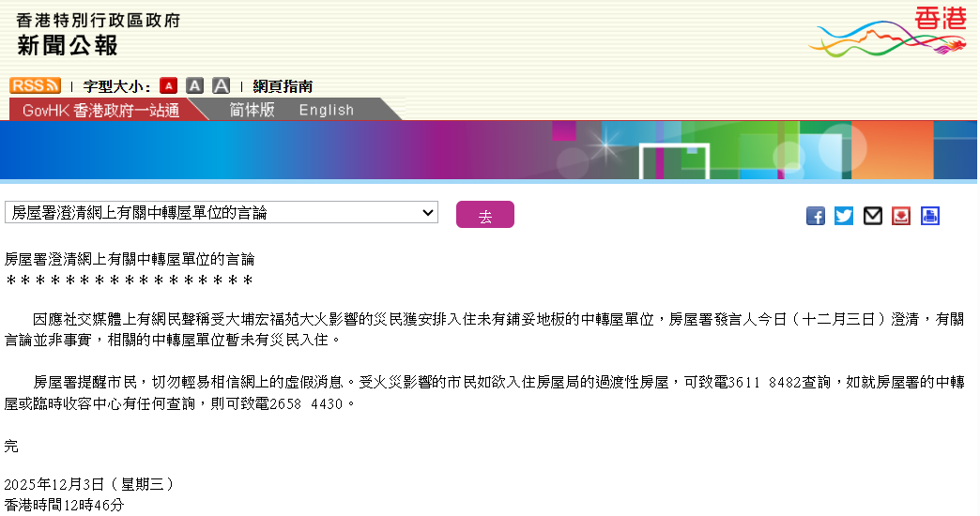Print the page using the blue printer icon
Screen dimensions: 980x516
pyautogui.click(x=929, y=216)
